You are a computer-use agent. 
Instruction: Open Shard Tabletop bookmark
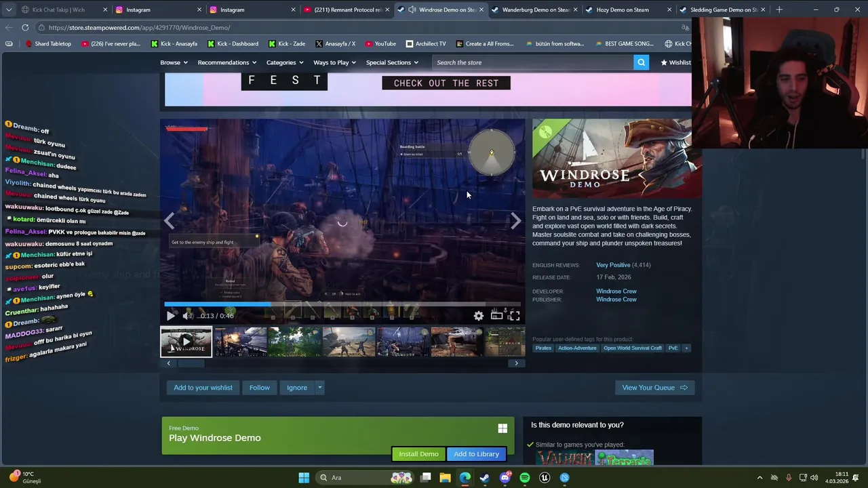(48, 43)
